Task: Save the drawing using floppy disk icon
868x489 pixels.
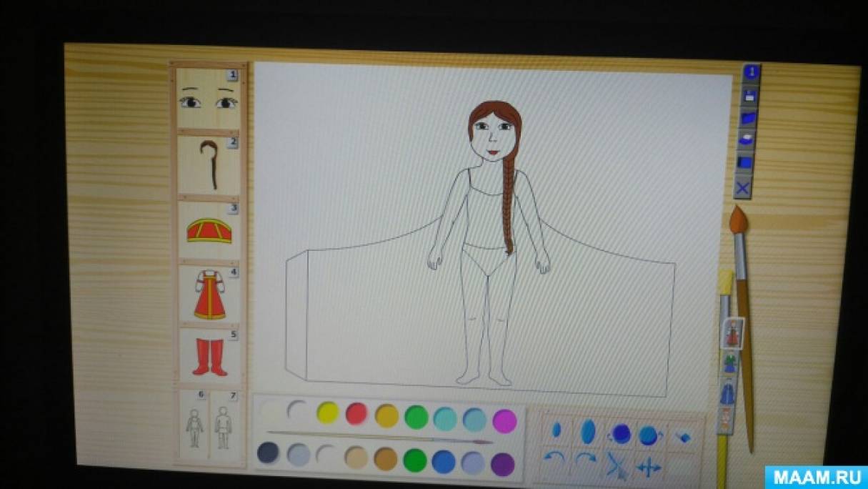Action: [749, 95]
